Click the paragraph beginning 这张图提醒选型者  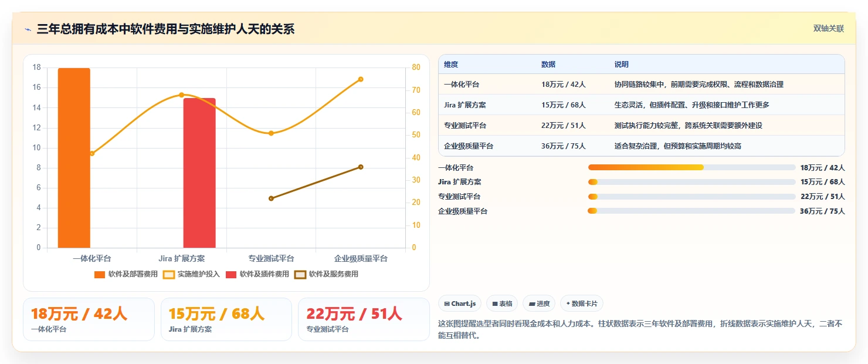point(640,330)
